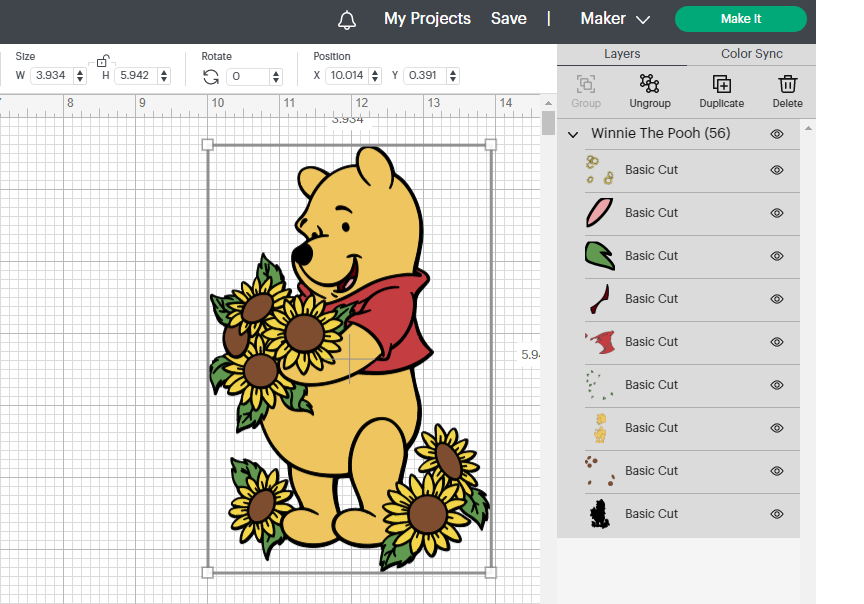Hide the green dots Basic Cut layer
This screenshot has height=604, width=864.
[x=777, y=385]
